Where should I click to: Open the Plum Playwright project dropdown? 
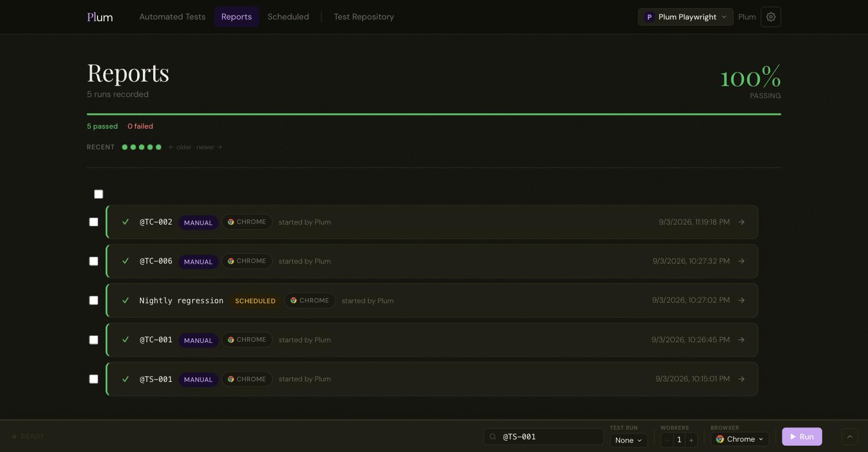[x=685, y=17]
